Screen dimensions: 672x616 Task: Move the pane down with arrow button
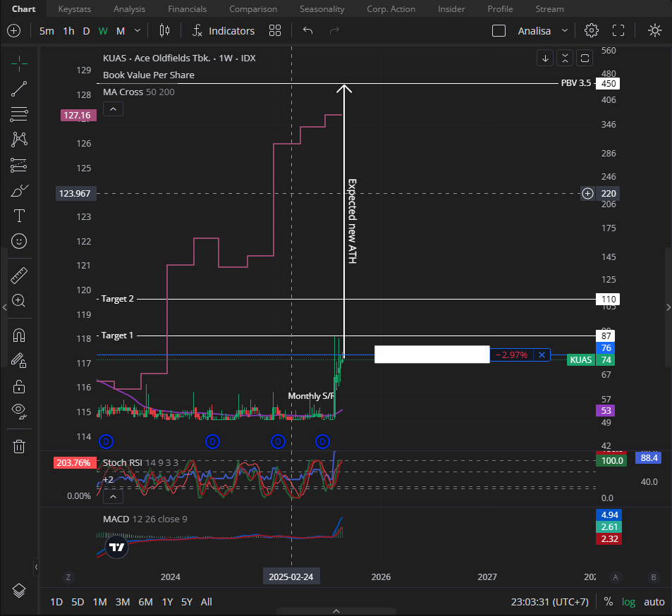(545, 58)
